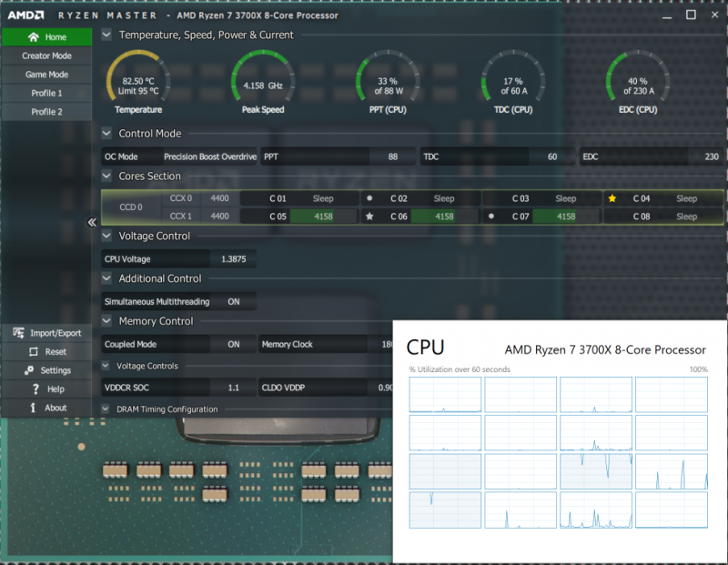Click the About button label
The image size is (728, 565).
click(x=56, y=408)
